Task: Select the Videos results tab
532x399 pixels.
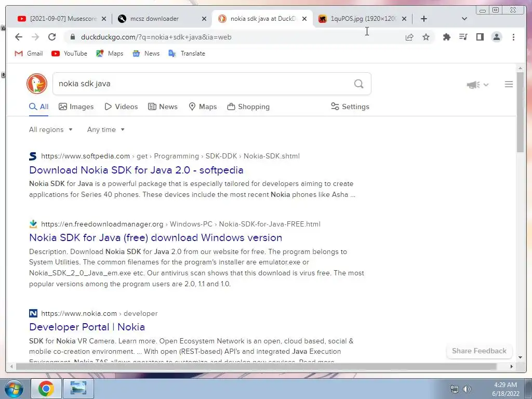Action: pos(121,107)
